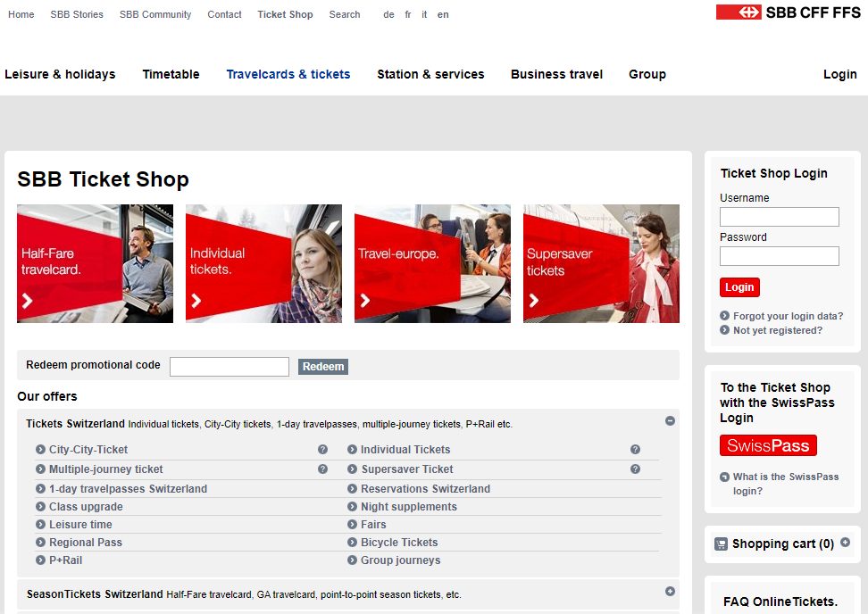Open Individual Tickets link in the offers list
Viewport: 868px width, 614px height.
tap(405, 450)
